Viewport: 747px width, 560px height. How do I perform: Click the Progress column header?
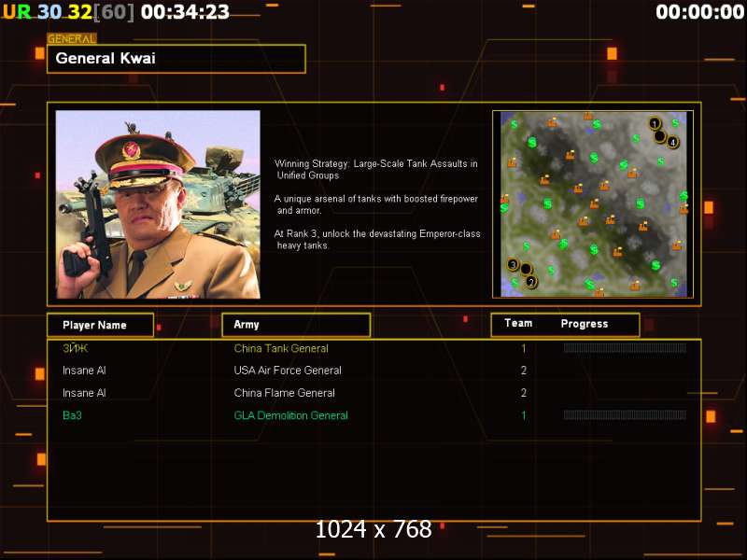(585, 324)
